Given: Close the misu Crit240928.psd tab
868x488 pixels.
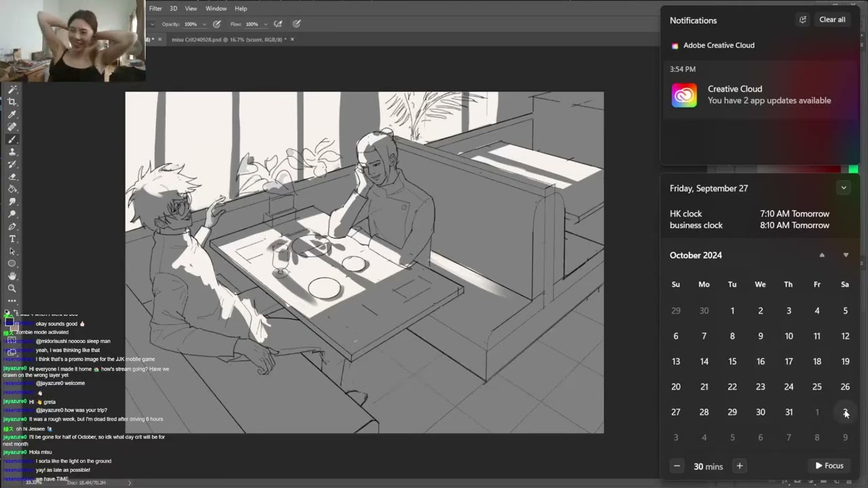Looking at the screenshot, I should pos(292,39).
